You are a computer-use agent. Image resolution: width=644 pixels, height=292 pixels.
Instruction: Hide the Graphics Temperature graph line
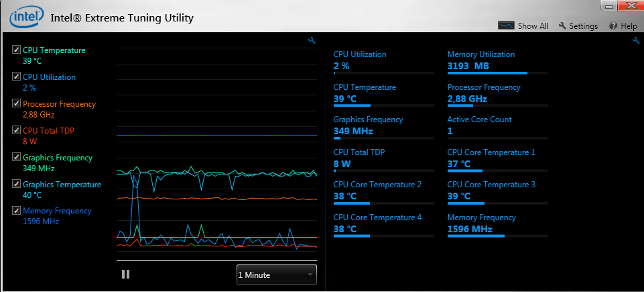(16, 184)
